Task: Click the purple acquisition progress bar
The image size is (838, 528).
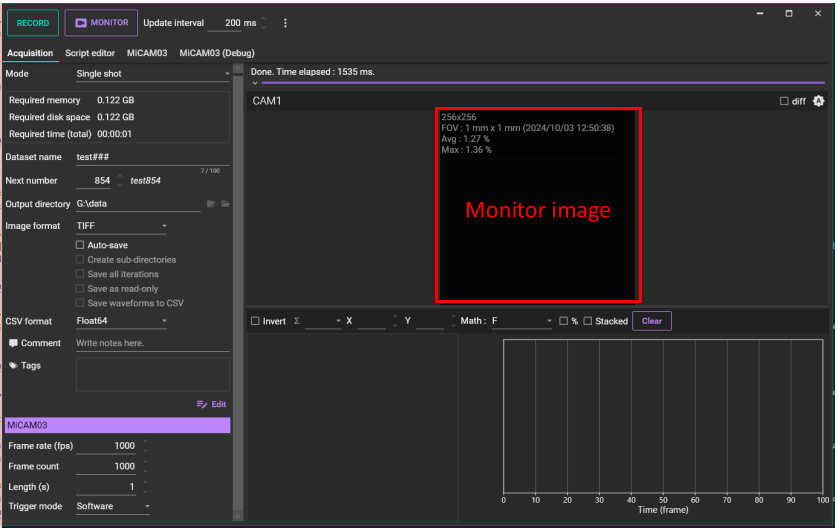Action: coord(543,83)
